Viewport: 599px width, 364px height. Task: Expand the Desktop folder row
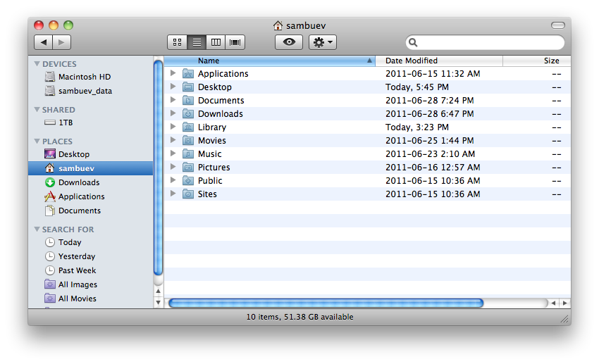[x=173, y=86]
